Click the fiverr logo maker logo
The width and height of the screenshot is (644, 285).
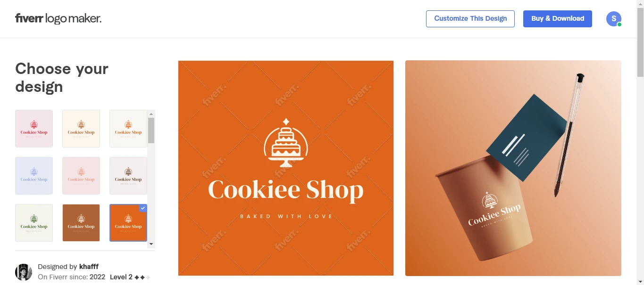point(58,18)
